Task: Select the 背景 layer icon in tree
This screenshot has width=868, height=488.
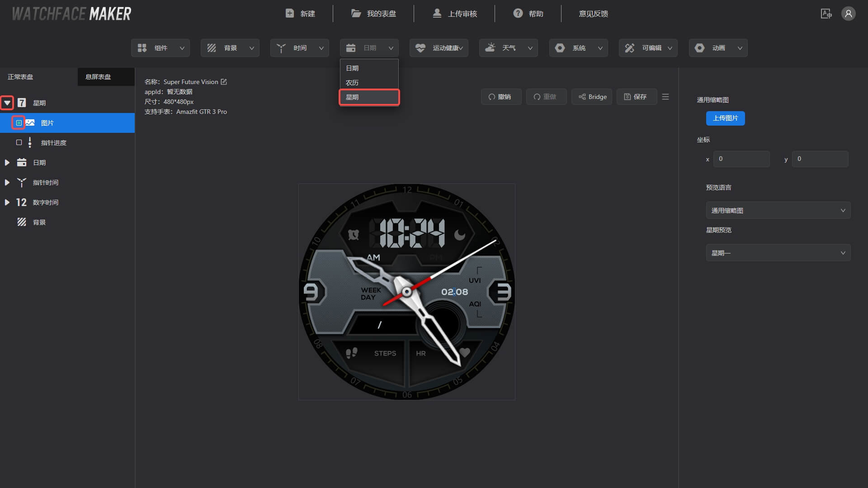Action: pyautogui.click(x=21, y=222)
